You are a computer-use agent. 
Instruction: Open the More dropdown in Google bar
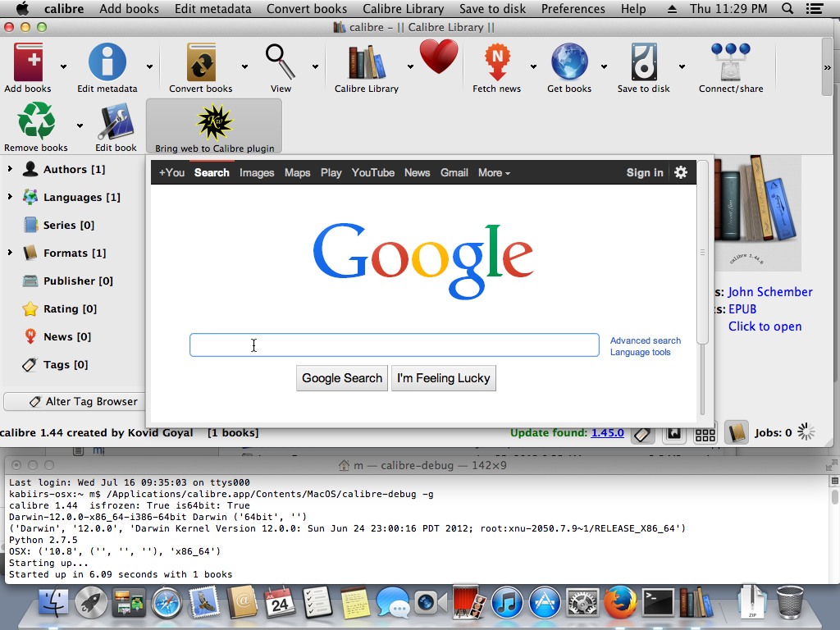(494, 172)
